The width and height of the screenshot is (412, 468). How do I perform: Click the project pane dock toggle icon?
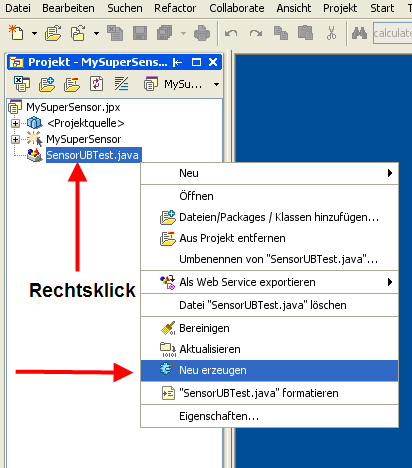177,62
